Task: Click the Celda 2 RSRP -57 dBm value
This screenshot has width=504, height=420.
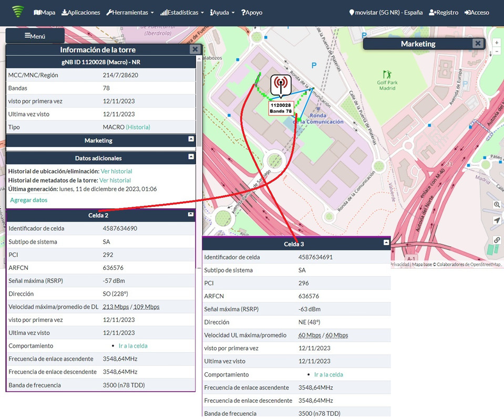Action: pos(114,281)
